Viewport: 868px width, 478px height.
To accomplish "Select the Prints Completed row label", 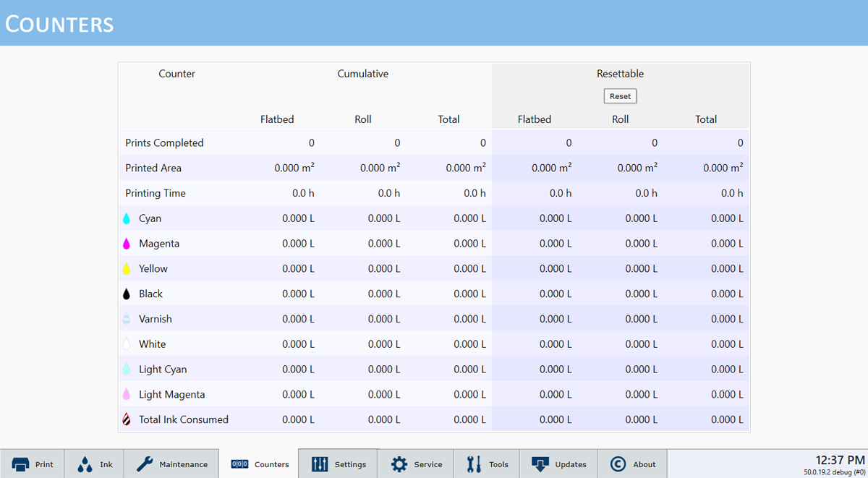I will pyautogui.click(x=164, y=143).
